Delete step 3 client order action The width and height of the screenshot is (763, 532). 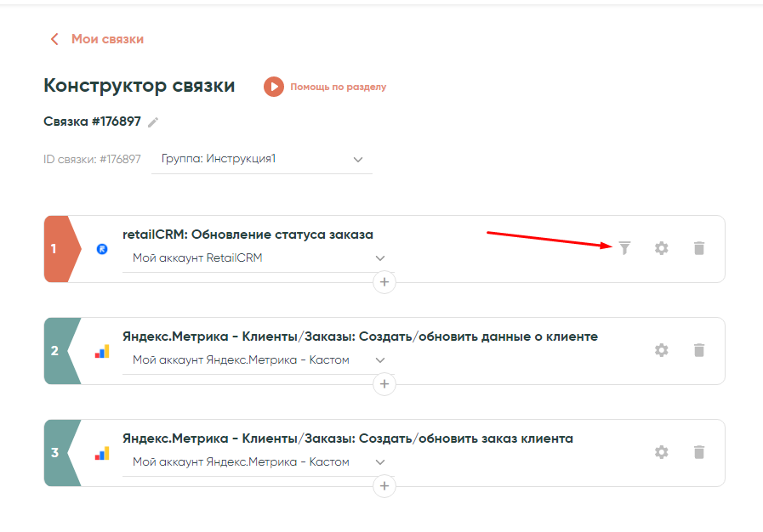pos(698,452)
